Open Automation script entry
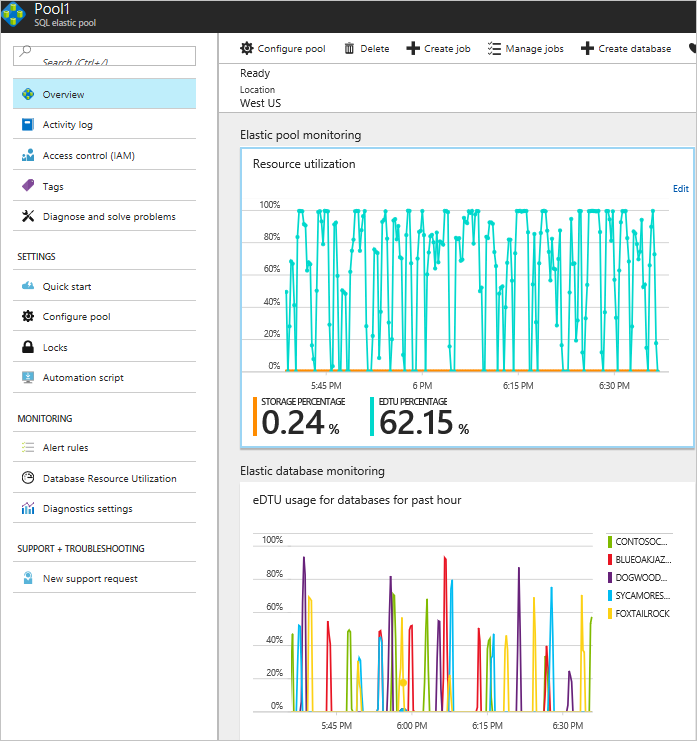Image resolution: width=697 pixels, height=741 pixels. tap(104, 377)
